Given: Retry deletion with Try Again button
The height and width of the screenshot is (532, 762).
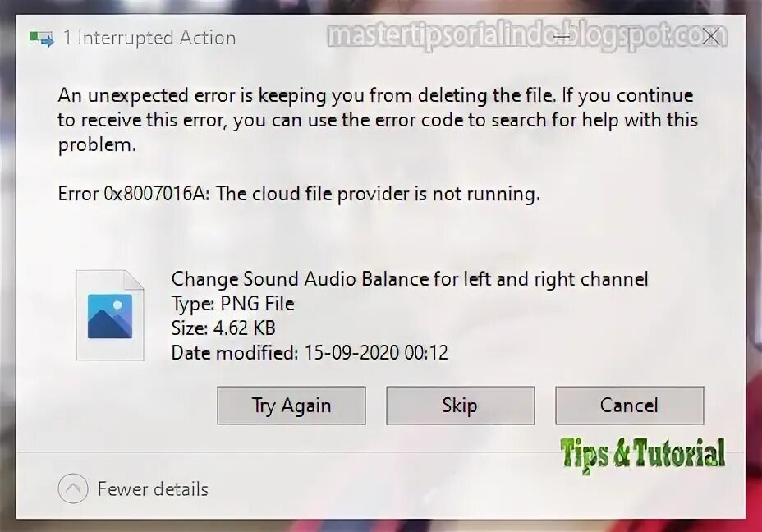Looking at the screenshot, I should 291,406.
